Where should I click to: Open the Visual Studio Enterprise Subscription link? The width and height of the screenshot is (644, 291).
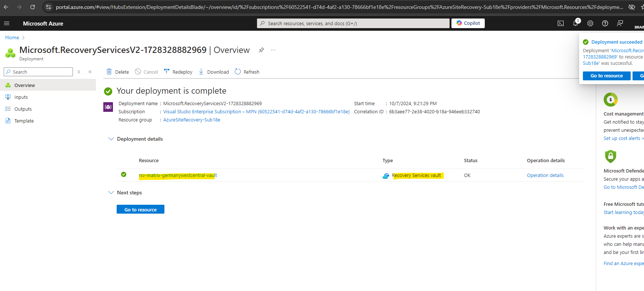(x=256, y=112)
